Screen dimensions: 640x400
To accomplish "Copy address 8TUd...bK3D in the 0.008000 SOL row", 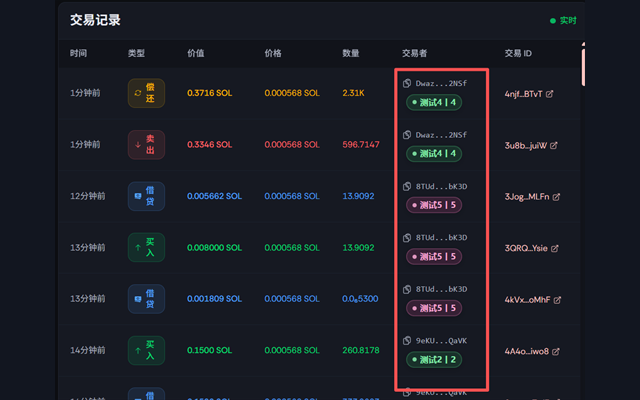I will pyautogui.click(x=407, y=238).
